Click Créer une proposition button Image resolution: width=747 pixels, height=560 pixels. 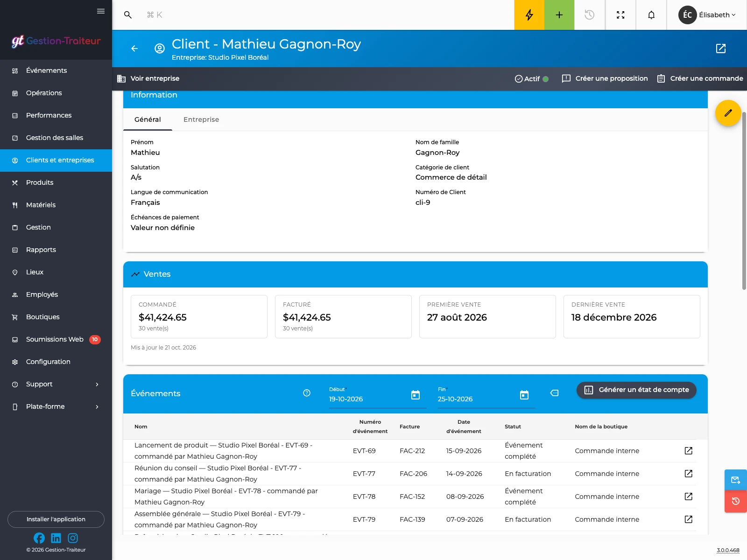tap(605, 78)
